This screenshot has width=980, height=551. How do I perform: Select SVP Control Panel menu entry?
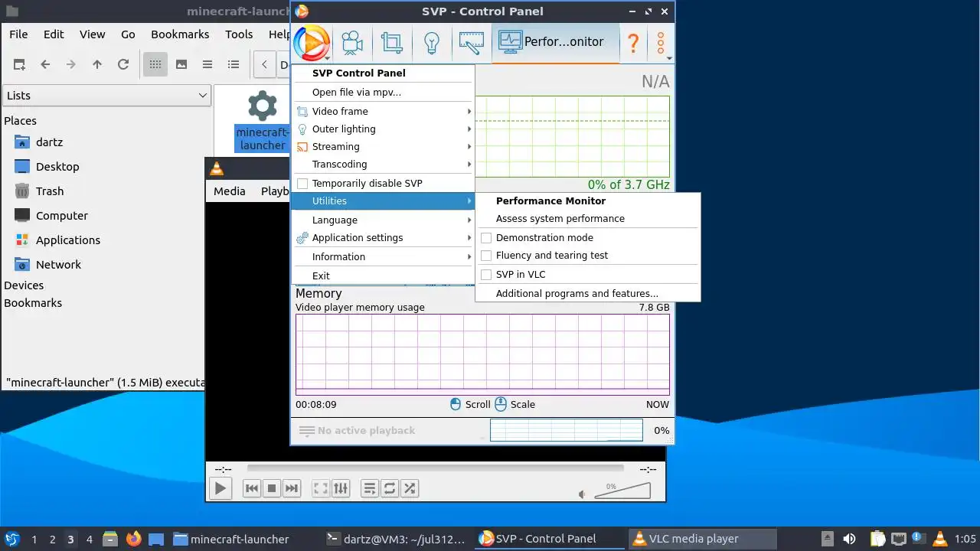[x=383, y=73]
